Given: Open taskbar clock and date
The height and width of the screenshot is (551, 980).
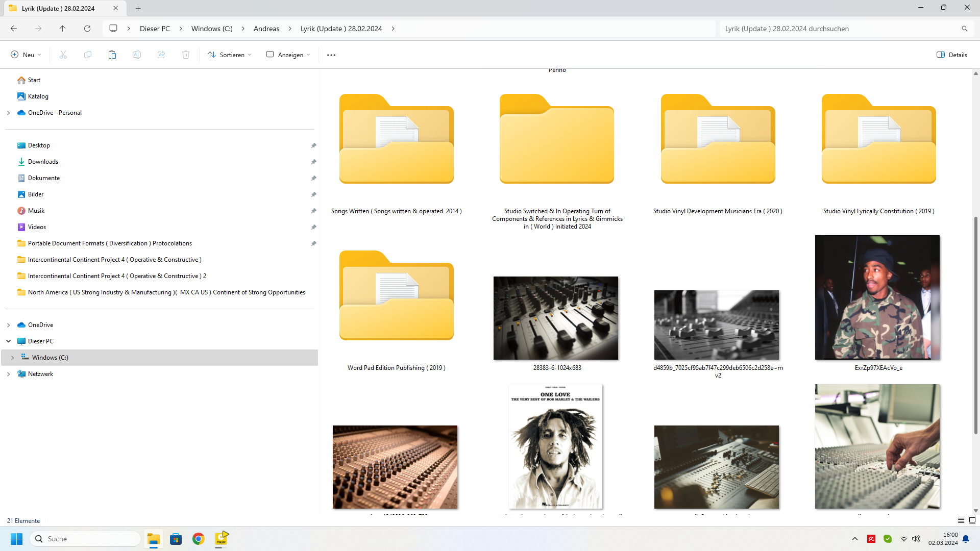Looking at the screenshot, I should coord(943,539).
